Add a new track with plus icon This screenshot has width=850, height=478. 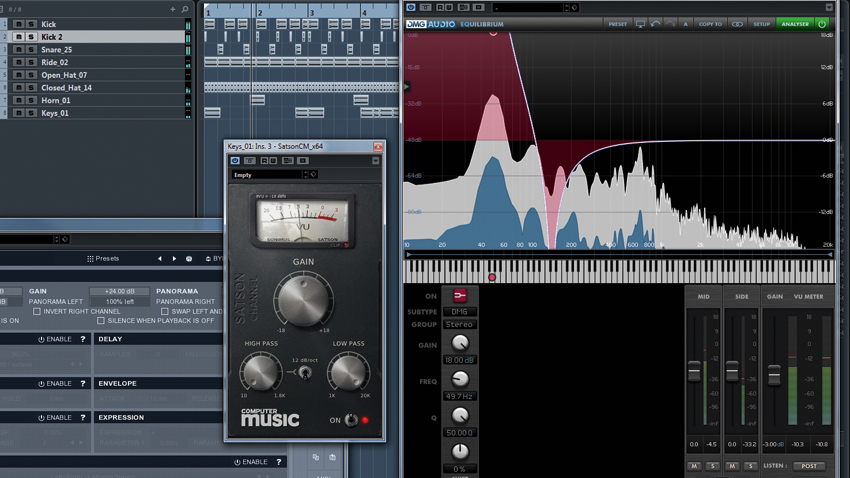coord(173,9)
